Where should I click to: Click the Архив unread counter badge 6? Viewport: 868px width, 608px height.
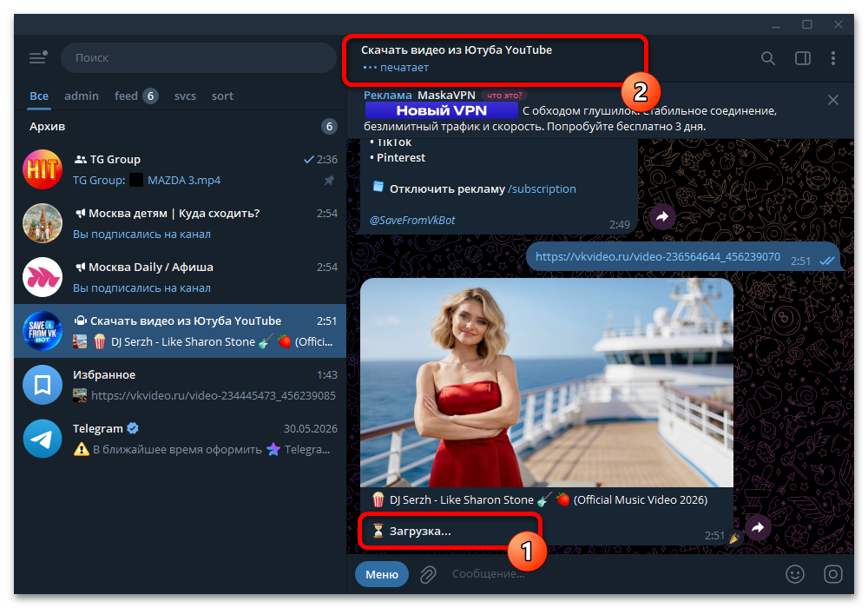(x=329, y=126)
